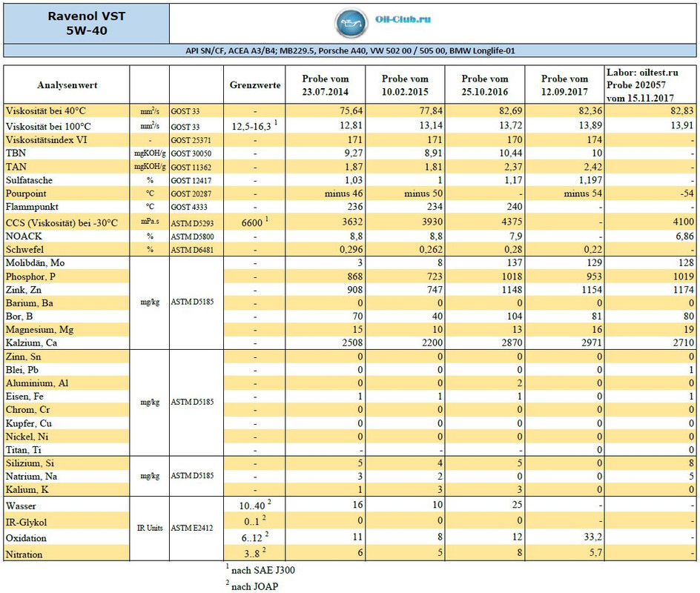Select the TBN row label
700x593 pixels.
(x=16, y=153)
